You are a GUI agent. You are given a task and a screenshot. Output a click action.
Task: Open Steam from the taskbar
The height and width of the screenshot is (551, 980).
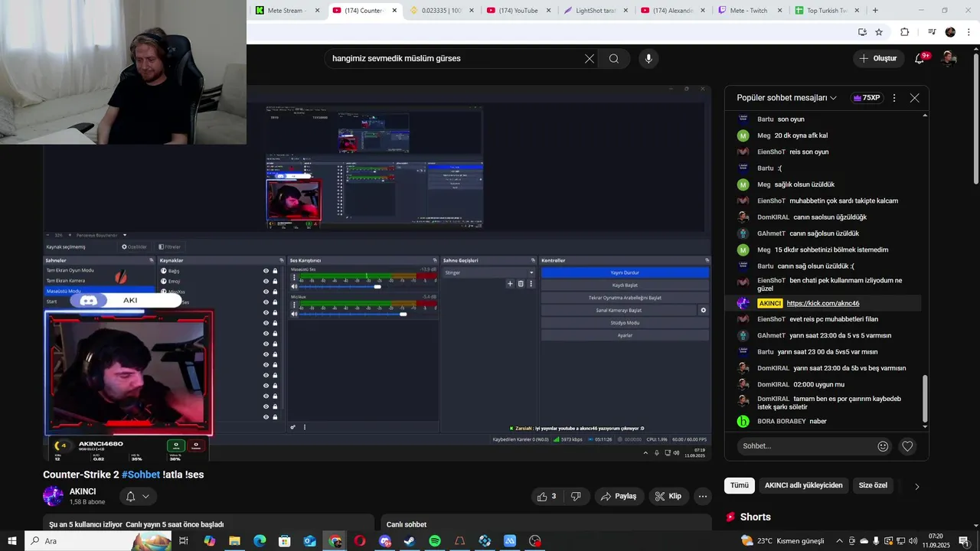pyautogui.click(x=410, y=541)
